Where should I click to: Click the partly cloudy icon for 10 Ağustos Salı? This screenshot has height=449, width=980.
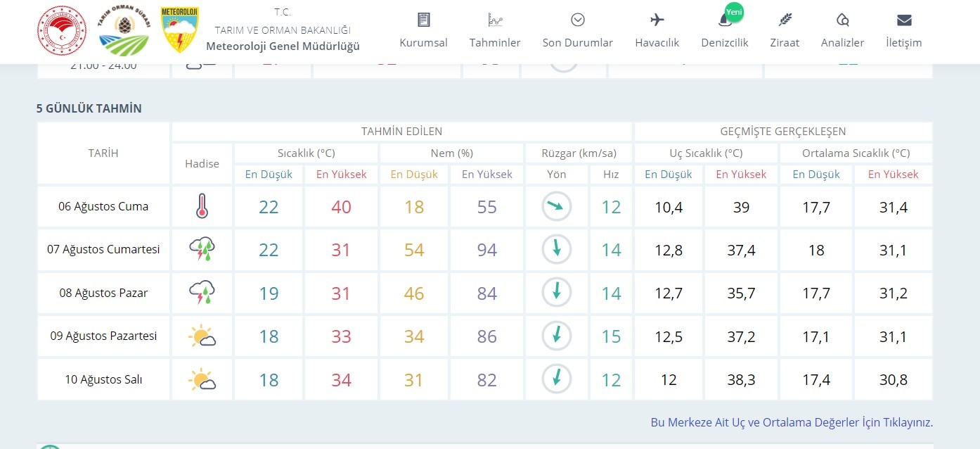(202, 380)
